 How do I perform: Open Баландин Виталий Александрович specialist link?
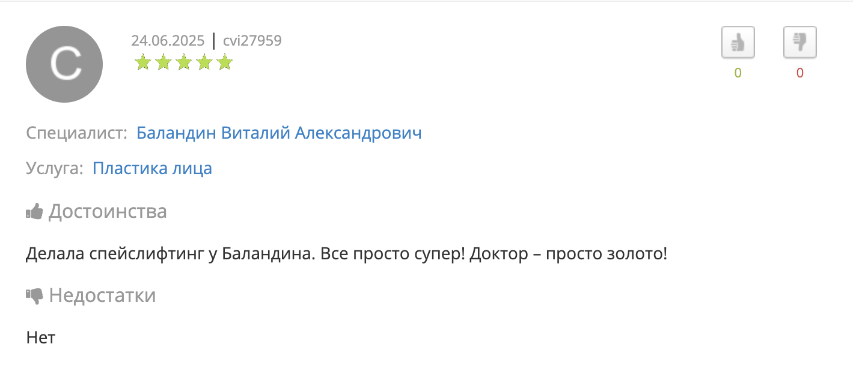pyautogui.click(x=279, y=133)
